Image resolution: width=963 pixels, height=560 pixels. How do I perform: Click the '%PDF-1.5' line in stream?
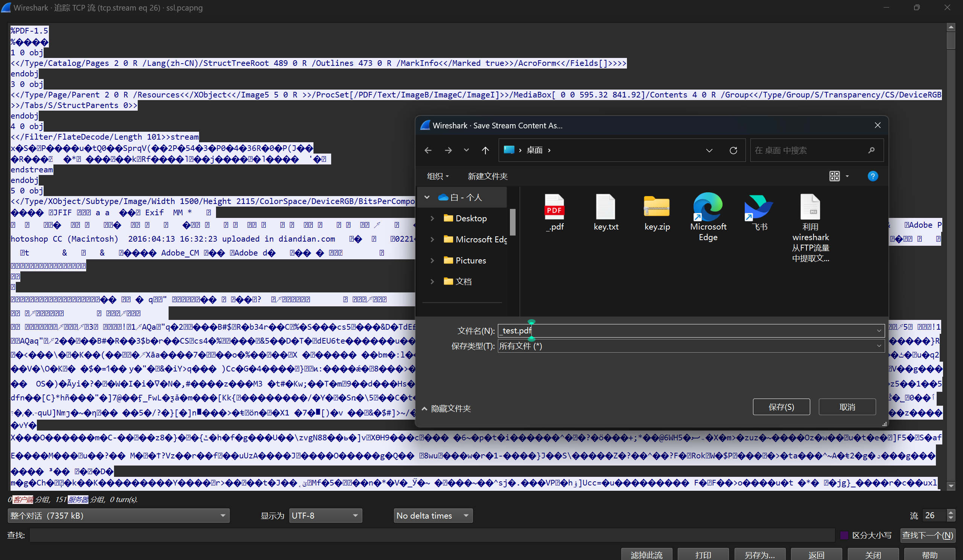(x=29, y=30)
